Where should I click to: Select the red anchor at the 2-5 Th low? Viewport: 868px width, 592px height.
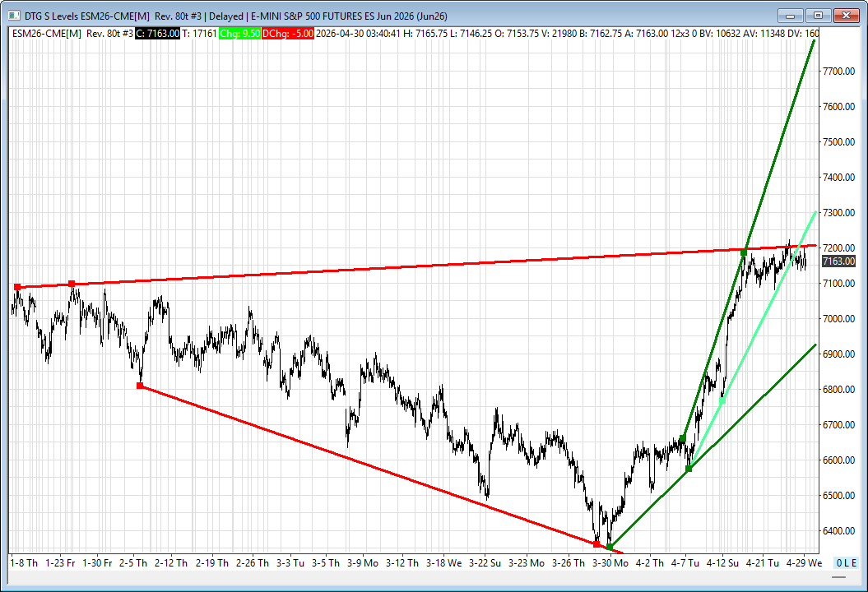click(140, 386)
